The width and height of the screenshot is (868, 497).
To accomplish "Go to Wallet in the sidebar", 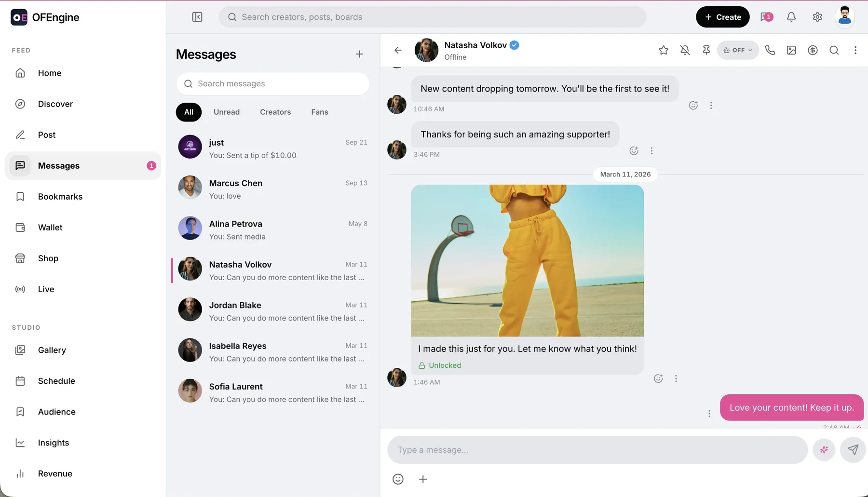I will point(83,228).
